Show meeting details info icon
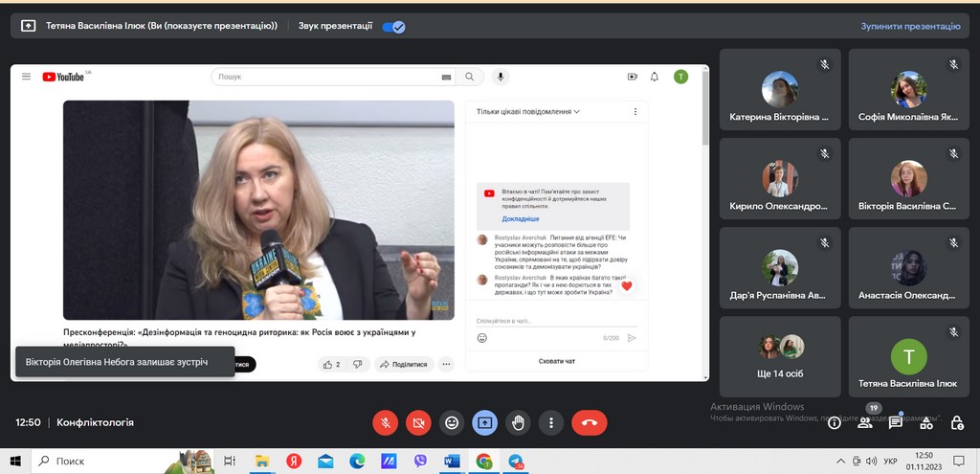980x474 pixels. click(x=834, y=422)
